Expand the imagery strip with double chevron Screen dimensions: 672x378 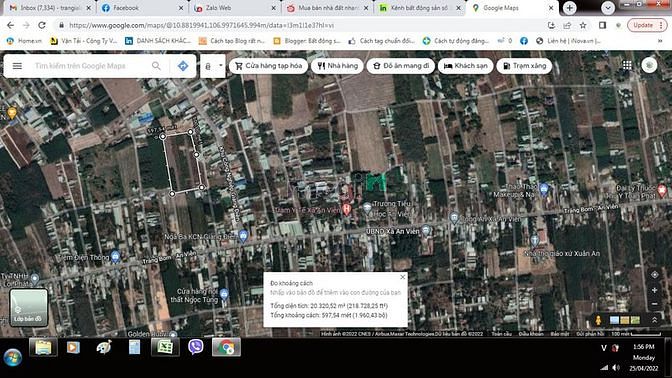pyautogui.click(x=654, y=320)
